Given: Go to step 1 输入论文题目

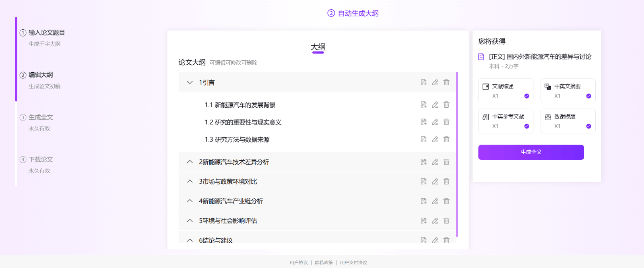Looking at the screenshot, I should (46, 33).
